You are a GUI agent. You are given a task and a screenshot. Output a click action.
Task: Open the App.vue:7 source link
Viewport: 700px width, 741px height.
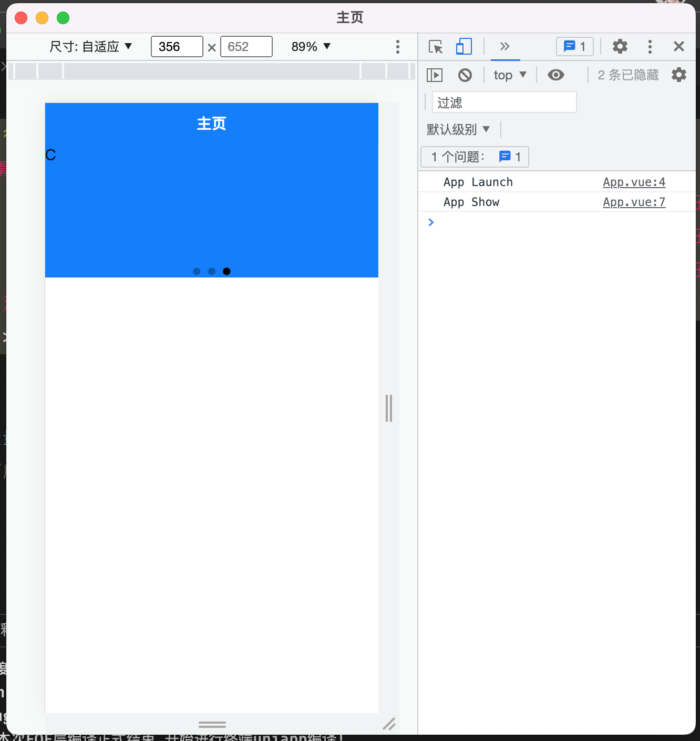tap(634, 202)
